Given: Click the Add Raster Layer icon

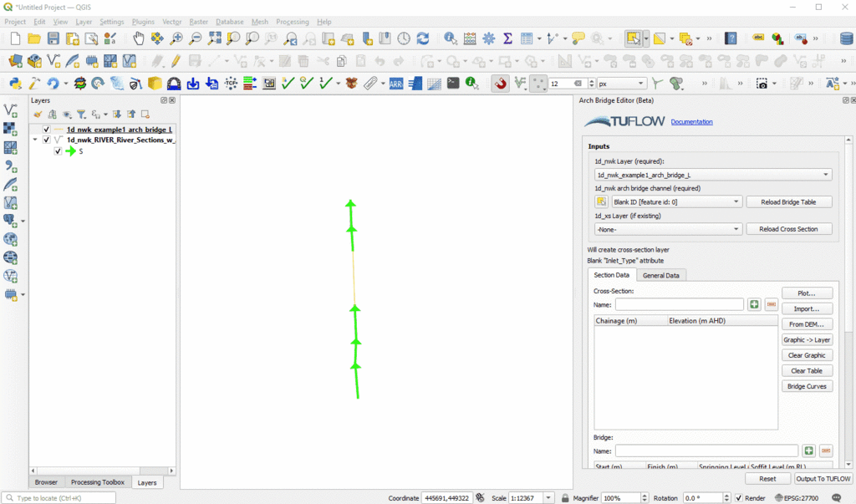Looking at the screenshot, I should 11,129.
